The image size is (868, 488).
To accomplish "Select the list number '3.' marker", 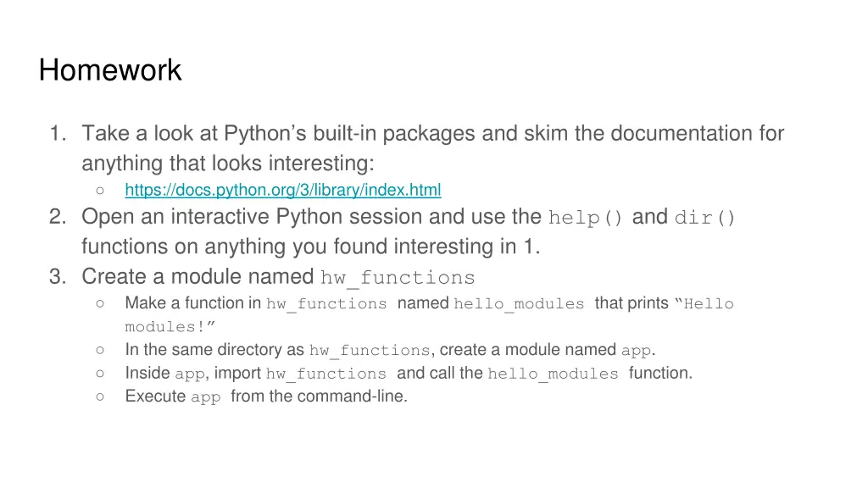I will (x=58, y=276).
